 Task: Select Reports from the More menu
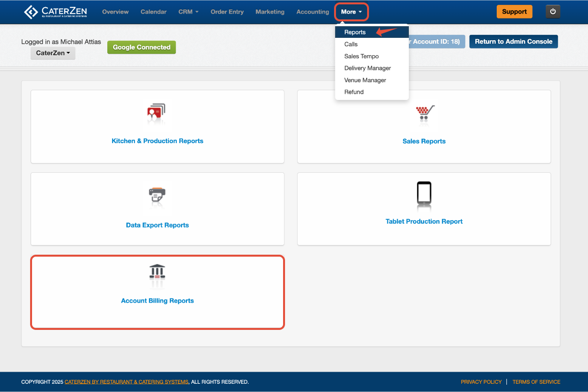coord(372,32)
